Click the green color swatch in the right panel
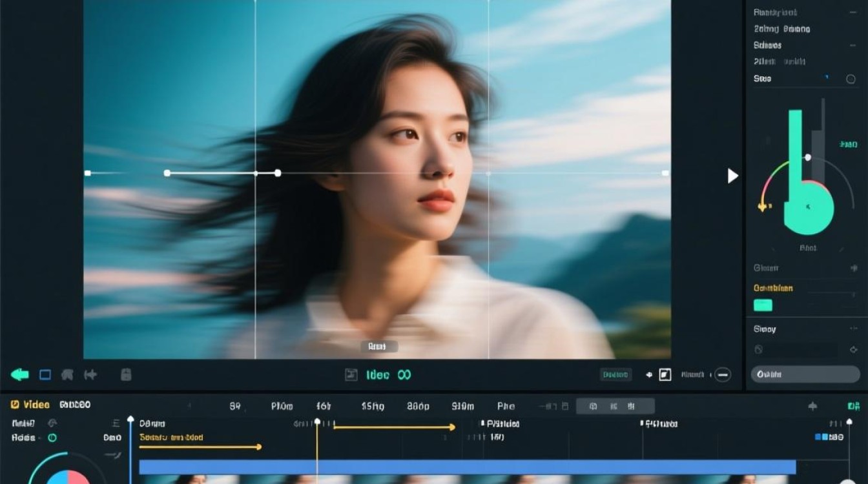 [x=763, y=305]
